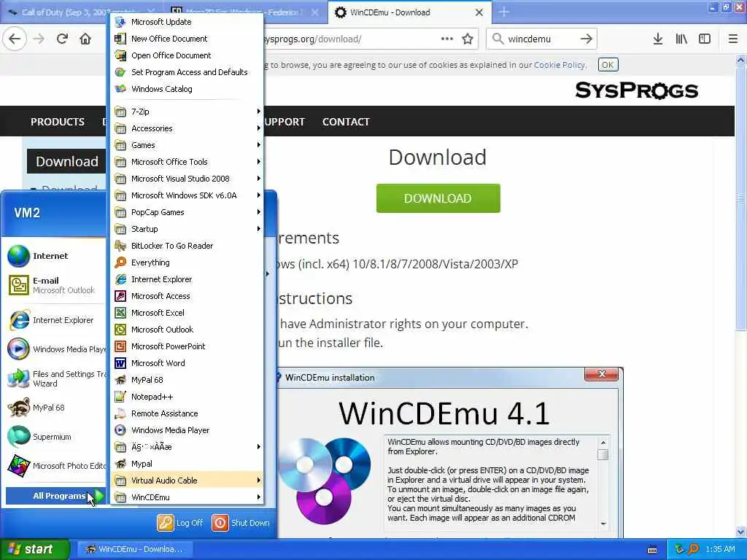Open E-mail Microsoft Outlook pinned item
The height and width of the screenshot is (560, 747).
[x=55, y=285]
